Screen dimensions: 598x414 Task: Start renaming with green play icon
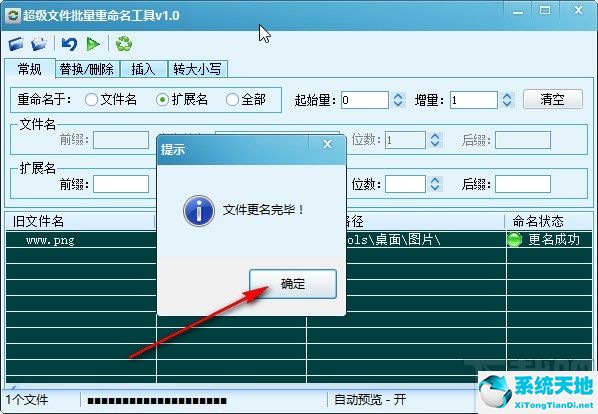click(93, 44)
